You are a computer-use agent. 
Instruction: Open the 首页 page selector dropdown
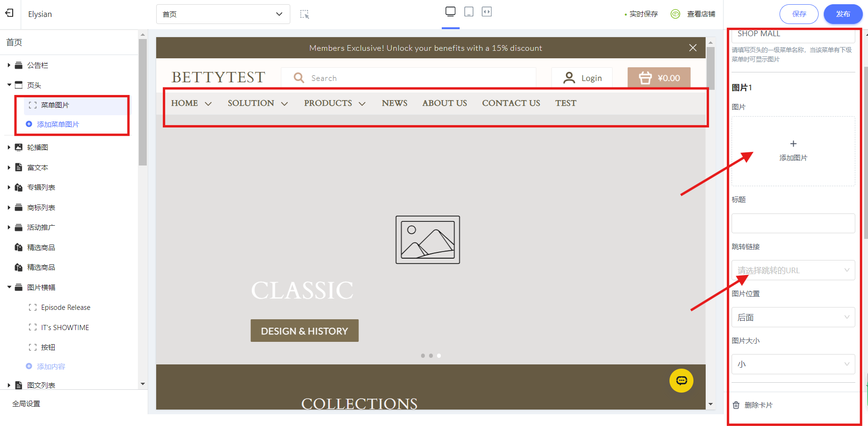pos(223,14)
